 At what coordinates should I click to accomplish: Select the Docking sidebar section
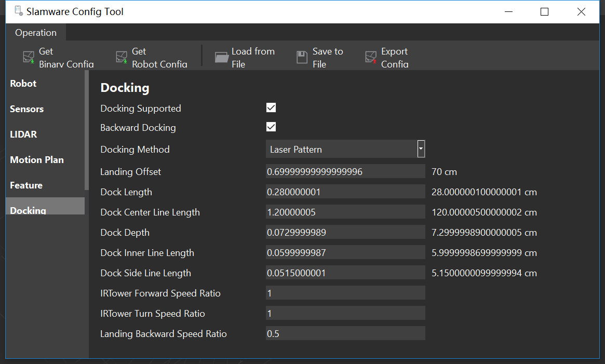tap(45, 206)
